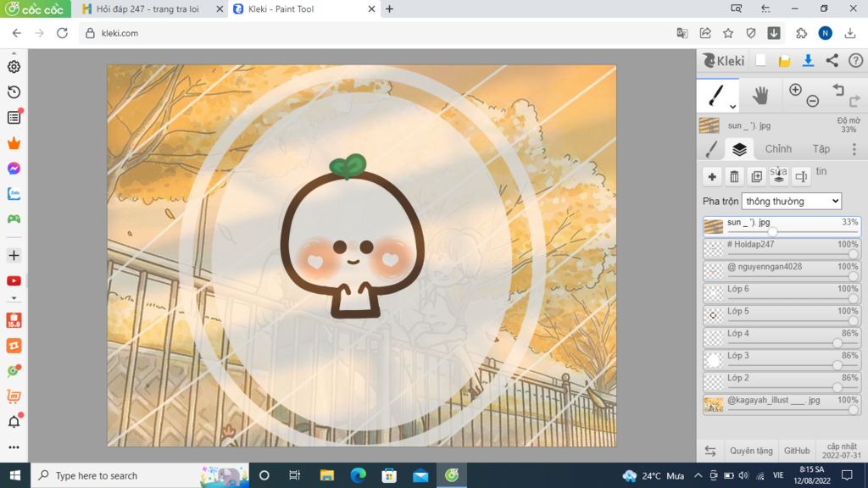Image resolution: width=868 pixels, height=488 pixels.
Task: Go back to the previous page
Action: pos(17,33)
